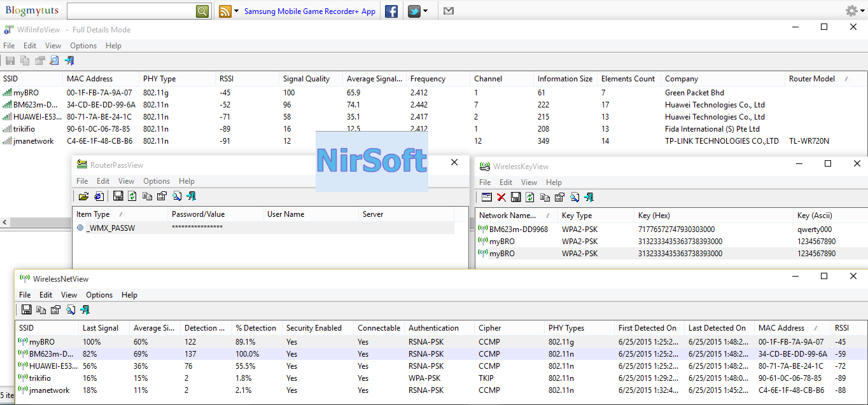Click the mail envelope icon in top bar
The image size is (868, 405).
[449, 11]
